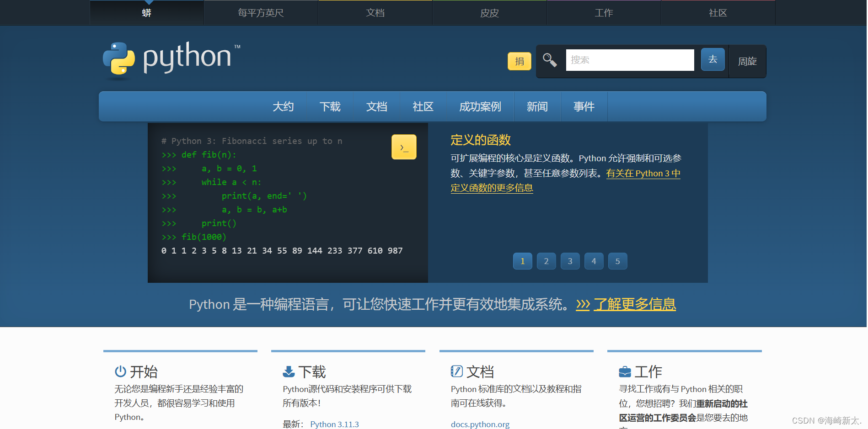The width and height of the screenshot is (868, 429).
Task: Open the 社区 navigation dropdown
Action: coord(423,106)
